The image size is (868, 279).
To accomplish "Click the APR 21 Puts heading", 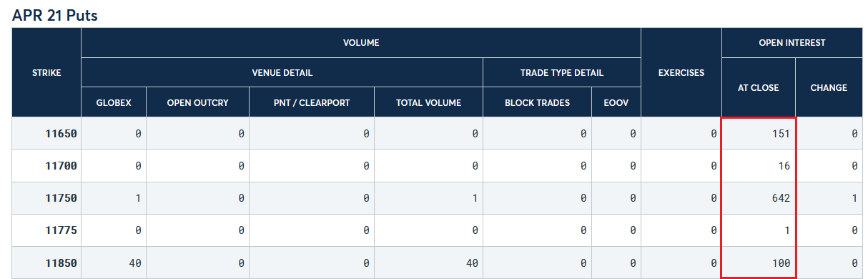I will tap(55, 15).
